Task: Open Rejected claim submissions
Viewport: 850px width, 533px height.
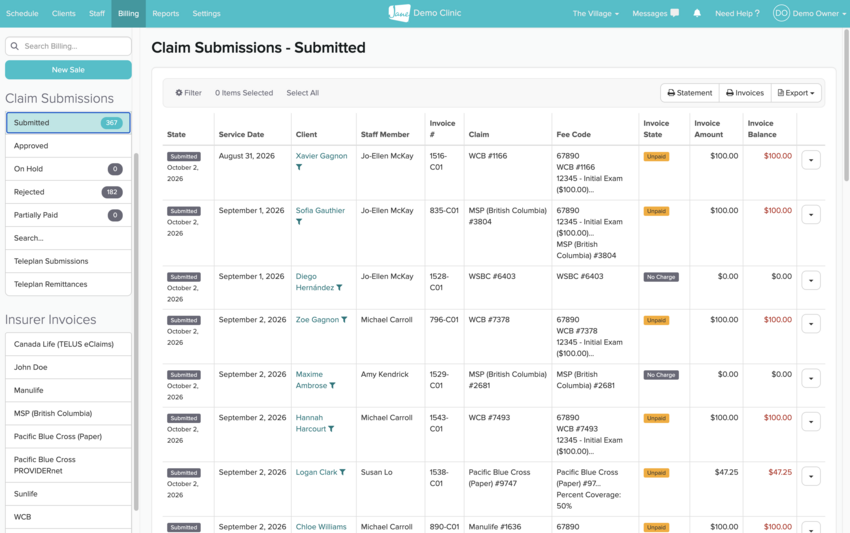Action: point(68,192)
